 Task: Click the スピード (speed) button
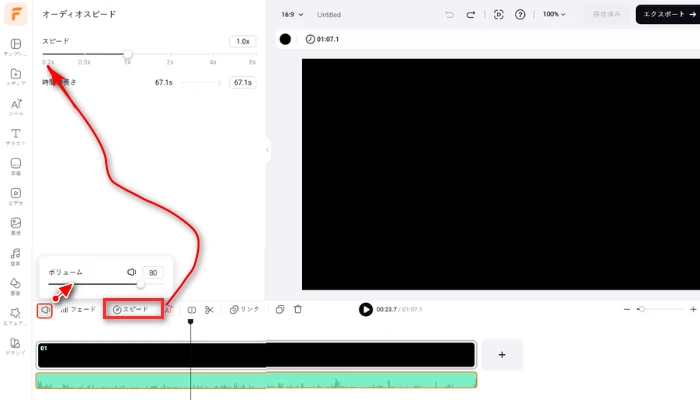click(x=133, y=309)
